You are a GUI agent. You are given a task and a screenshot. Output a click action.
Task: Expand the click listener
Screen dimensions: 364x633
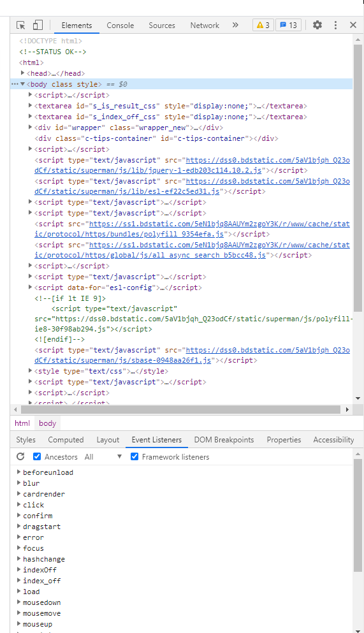[x=18, y=505]
